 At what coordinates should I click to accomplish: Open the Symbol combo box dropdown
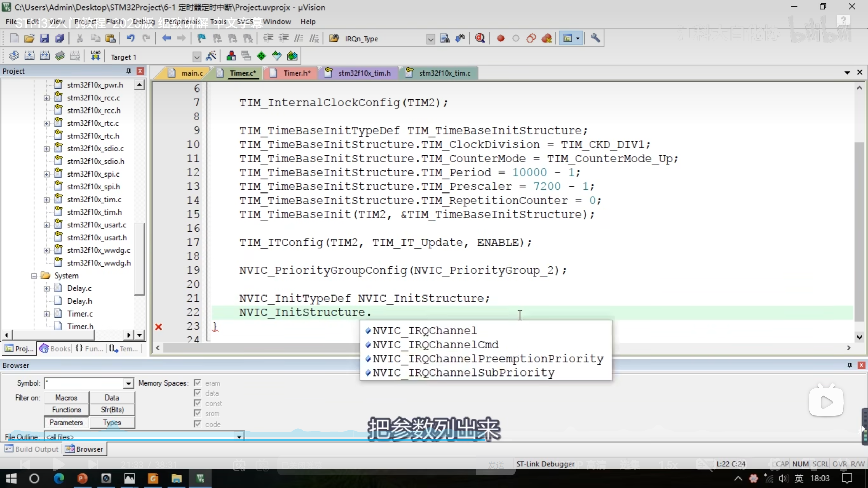(x=128, y=383)
